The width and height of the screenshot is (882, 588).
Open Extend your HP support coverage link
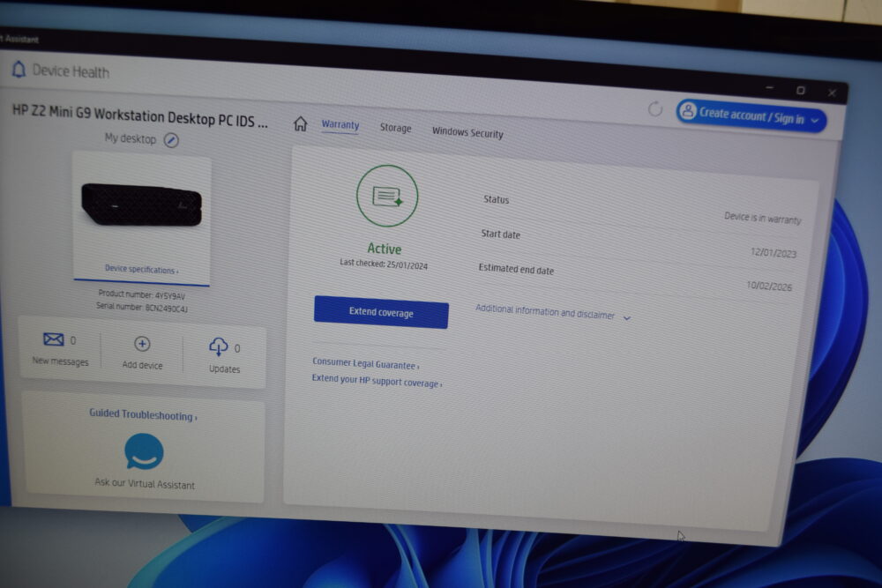[377, 381]
